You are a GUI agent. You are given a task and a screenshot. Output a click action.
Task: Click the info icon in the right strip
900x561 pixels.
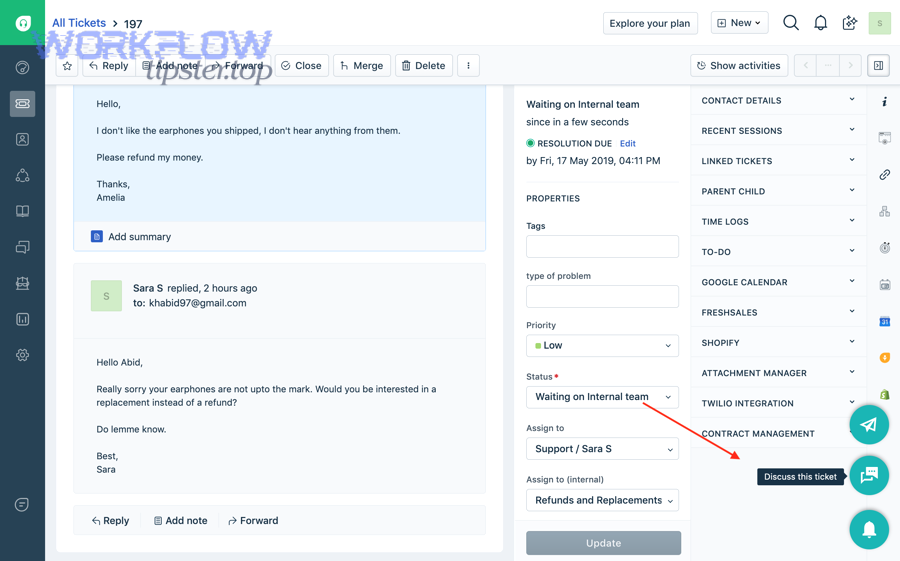[885, 102]
